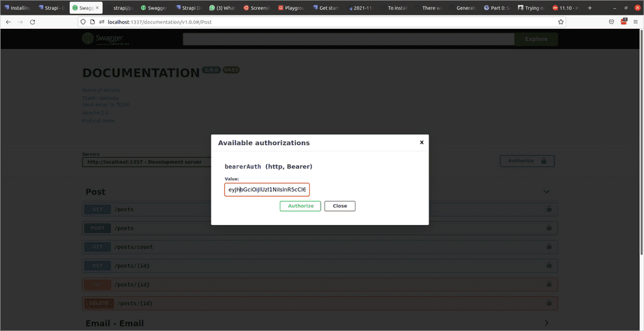Click the browser Forward arrow icon
This screenshot has width=644, height=331.
tap(21, 21)
